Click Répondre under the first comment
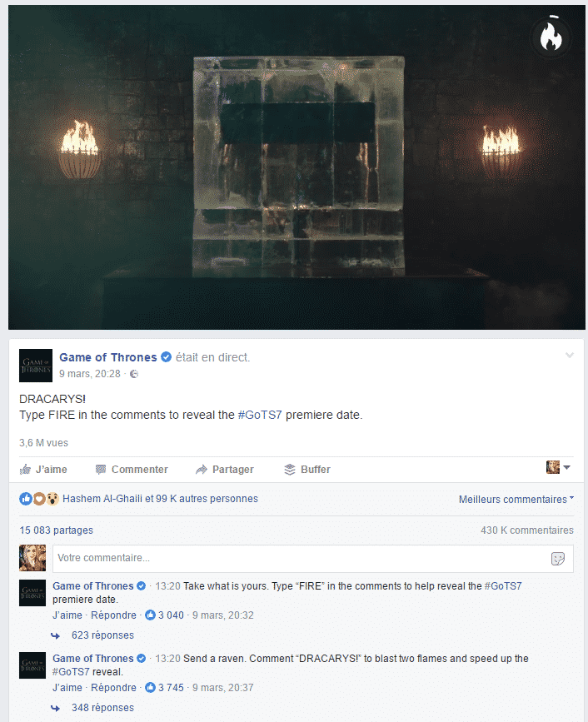 click(x=114, y=615)
